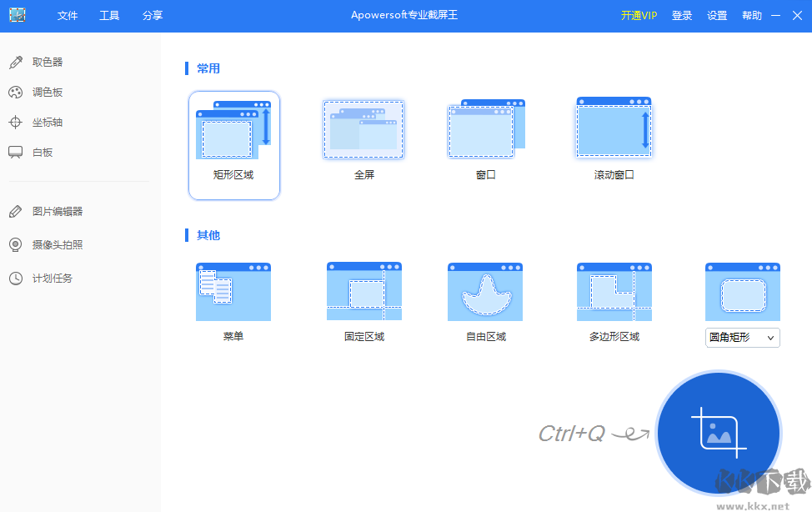
Task: Click the 图片编辑器 label in the sidebar
Action: pos(58,212)
